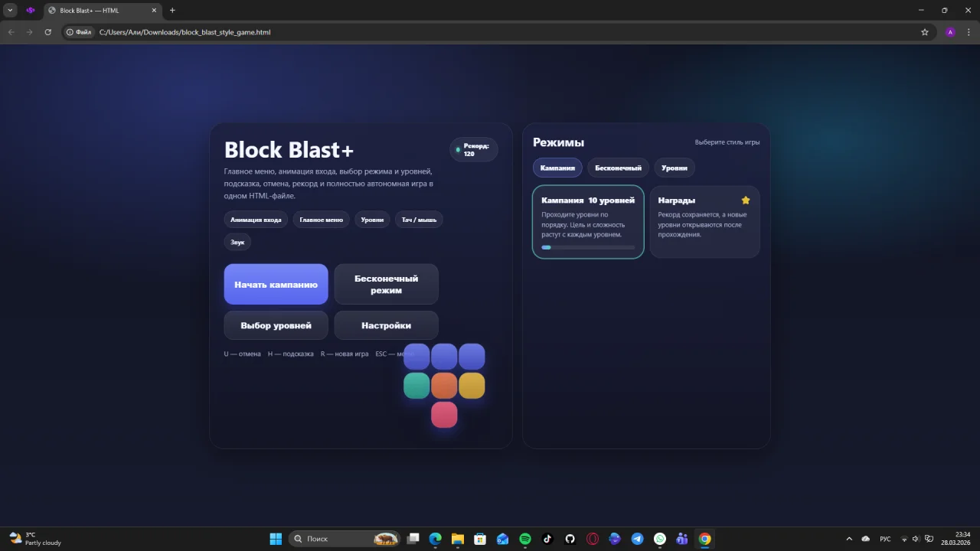Focus the address bar file path
The image size is (980, 551).
pyautogui.click(x=185, y=32)
